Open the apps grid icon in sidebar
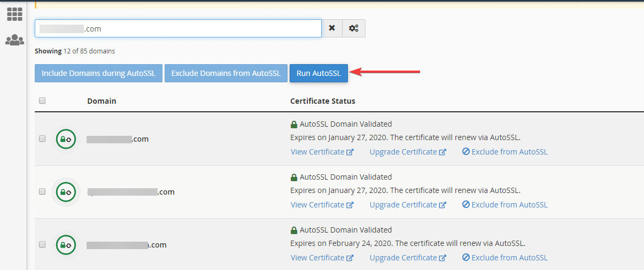 (x=14, y=14)
